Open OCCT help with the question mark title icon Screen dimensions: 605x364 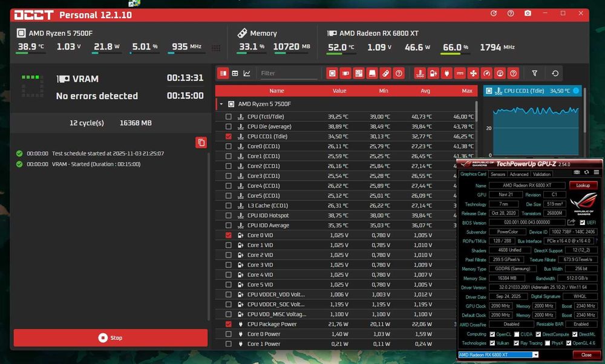point(511,13)
